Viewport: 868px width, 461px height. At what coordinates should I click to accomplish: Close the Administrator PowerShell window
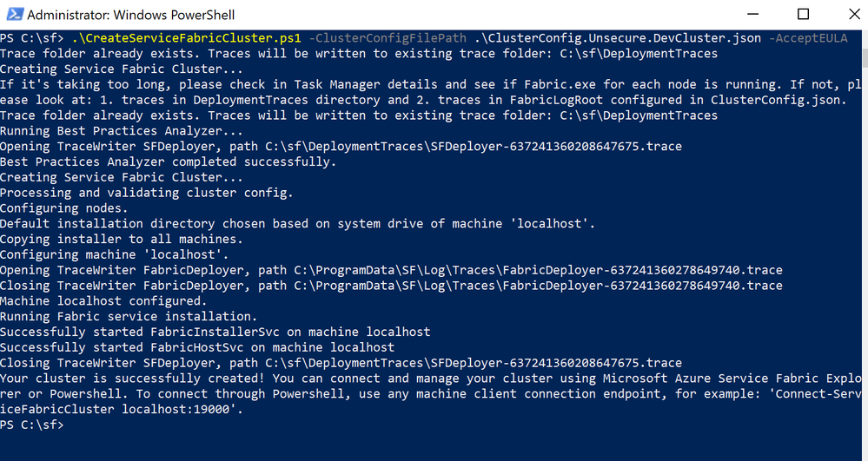854,15
